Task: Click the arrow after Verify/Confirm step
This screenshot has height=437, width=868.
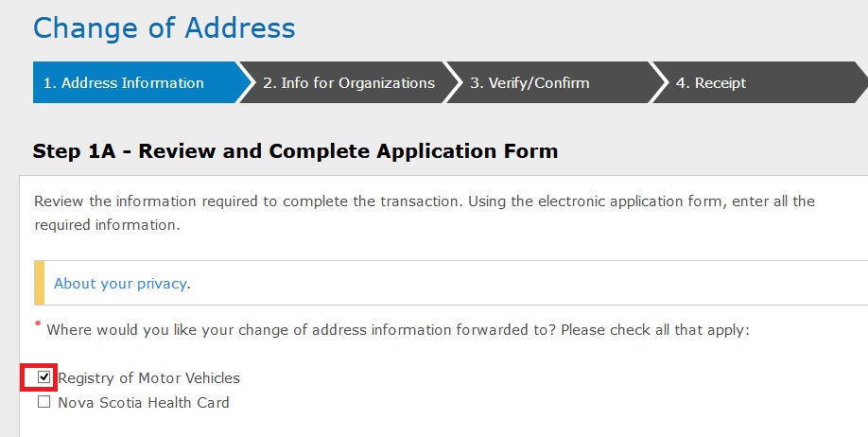Action: 659,83
